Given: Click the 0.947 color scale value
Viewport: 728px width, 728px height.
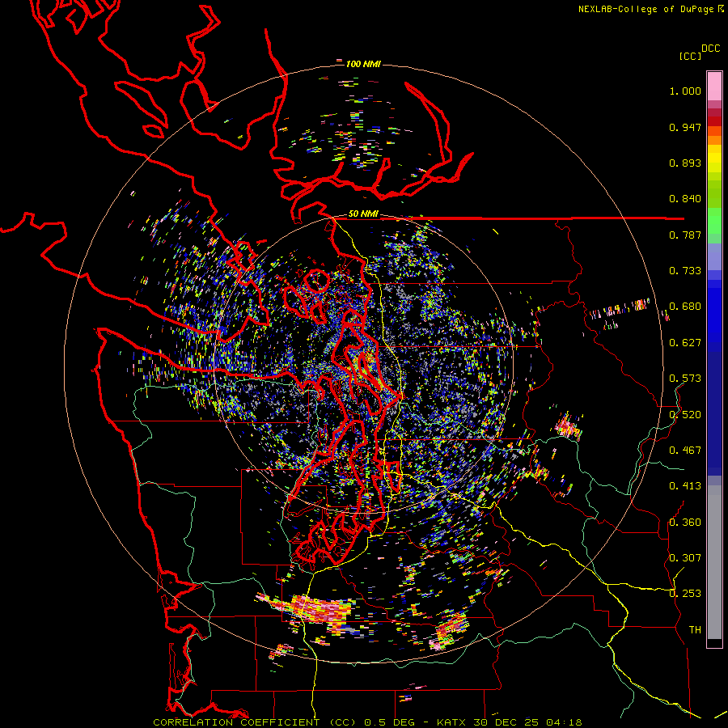Looking at the screenshot, I should tap(685, 127).
